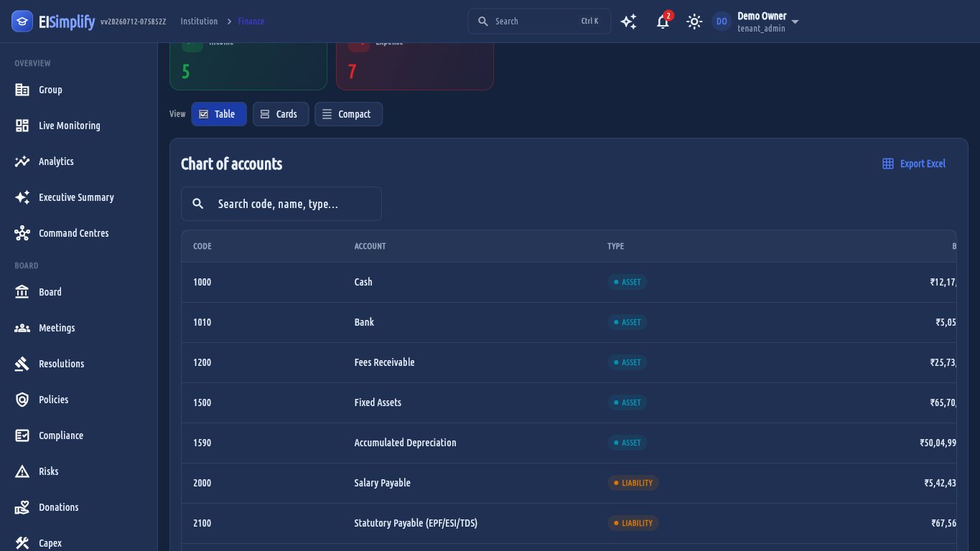Image resolution: width=980 pixels, height=551 pixels.
Task: Switch to Table view
Action: [219, 114]
